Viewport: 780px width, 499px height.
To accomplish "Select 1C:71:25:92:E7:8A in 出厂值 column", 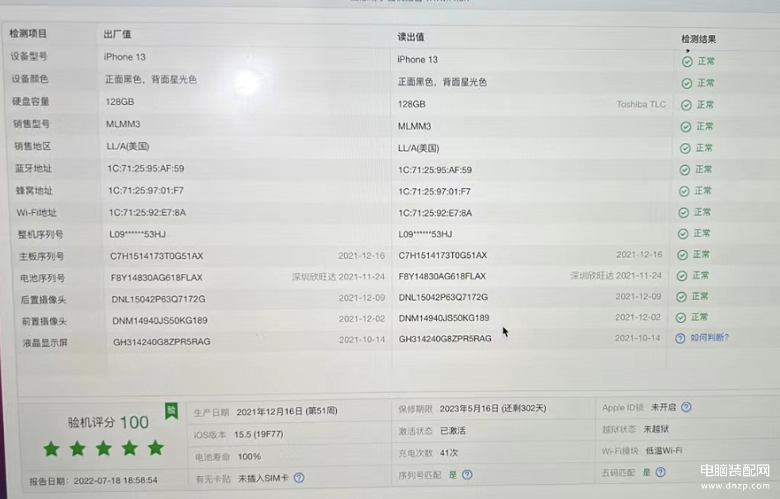I will (x=147, y=212).
